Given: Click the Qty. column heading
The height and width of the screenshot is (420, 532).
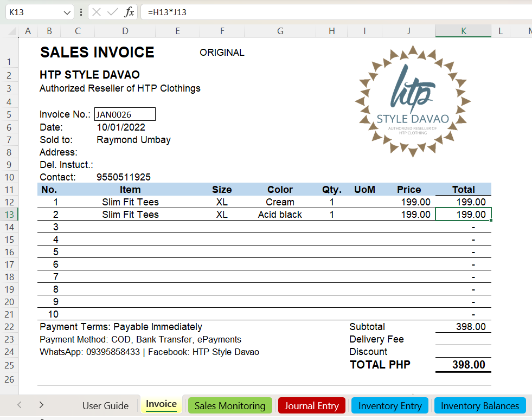Looking at the screenshot, I should [332, 190].
